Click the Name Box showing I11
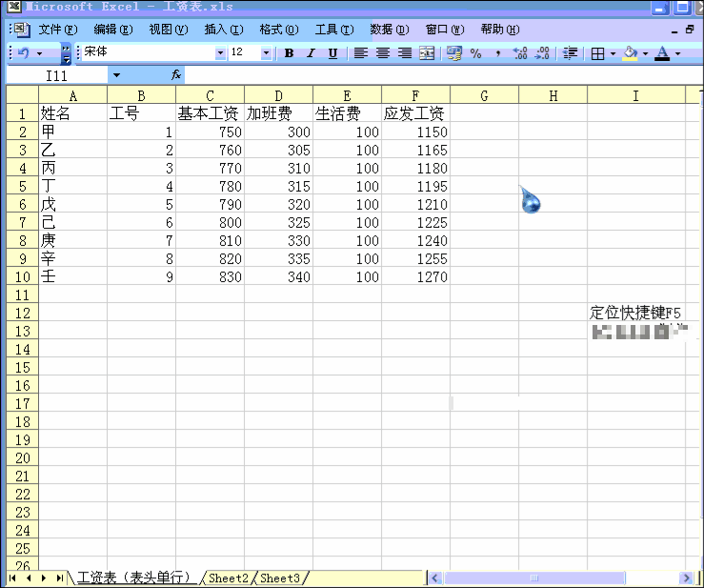 pos(56,75)
